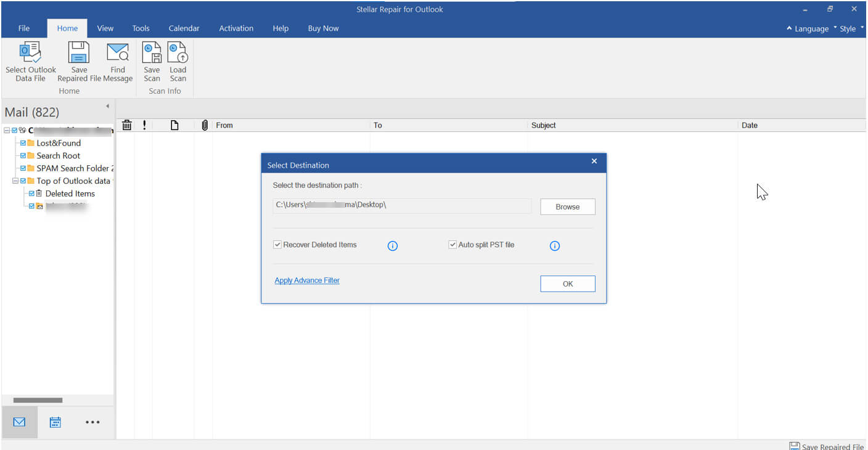
Task: Select Deleted Items folder
Action: (70, 193)
